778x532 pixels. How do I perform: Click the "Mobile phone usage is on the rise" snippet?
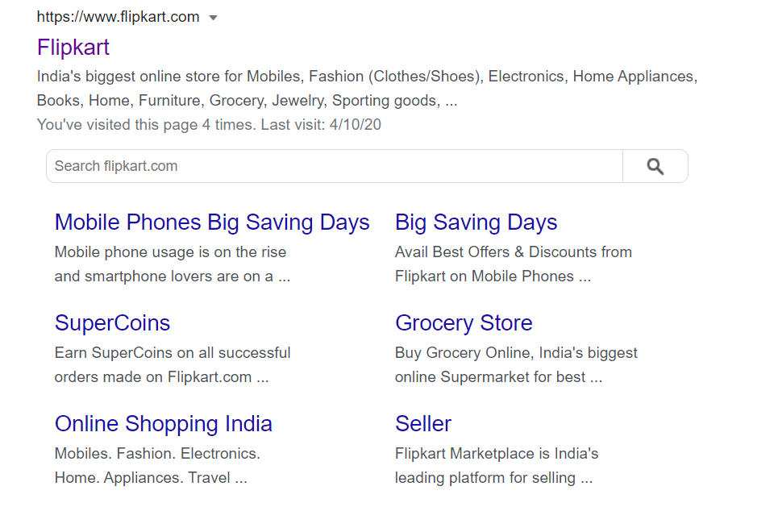170,252
